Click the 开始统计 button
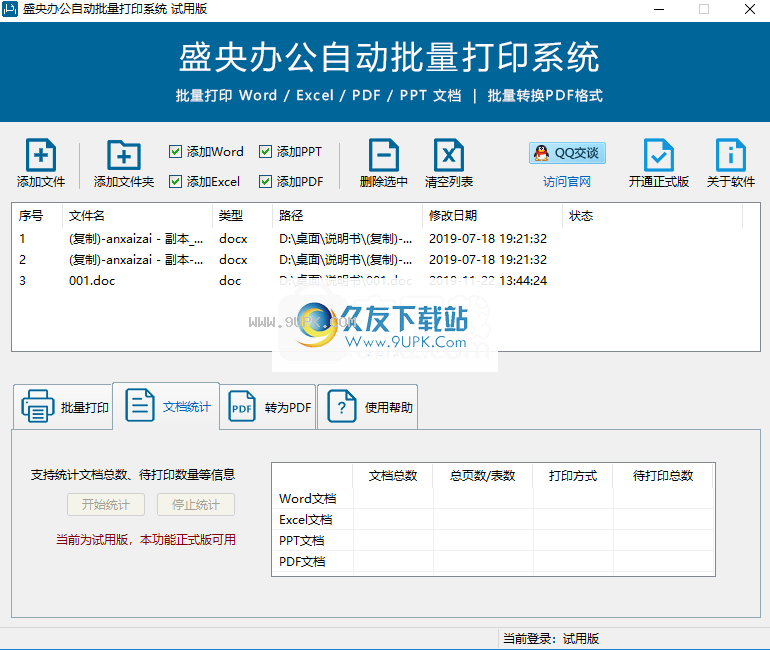Viewport: 770px width, 650px height. point(106,505)
